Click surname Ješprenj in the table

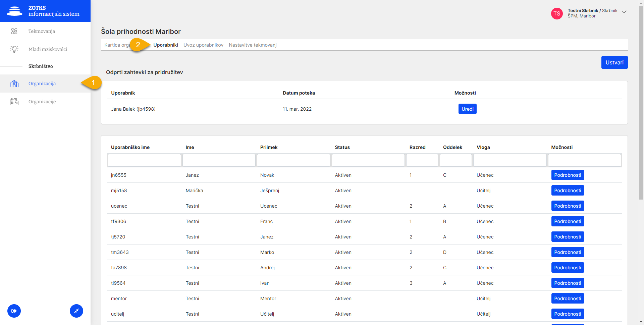pyautogui.click(x=270, y=191)
